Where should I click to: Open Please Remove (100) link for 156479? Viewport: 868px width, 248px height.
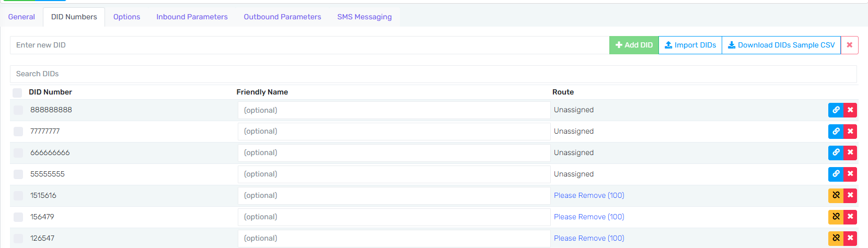tap(589, 217)
